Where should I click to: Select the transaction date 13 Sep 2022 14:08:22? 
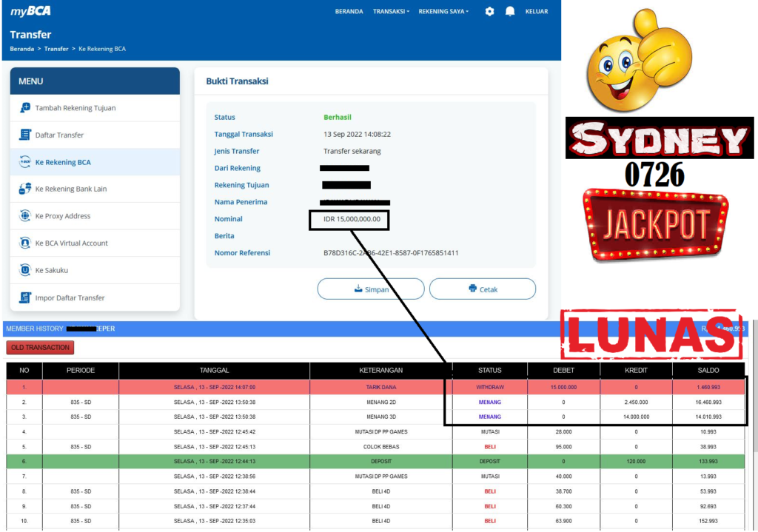(358, 135)
